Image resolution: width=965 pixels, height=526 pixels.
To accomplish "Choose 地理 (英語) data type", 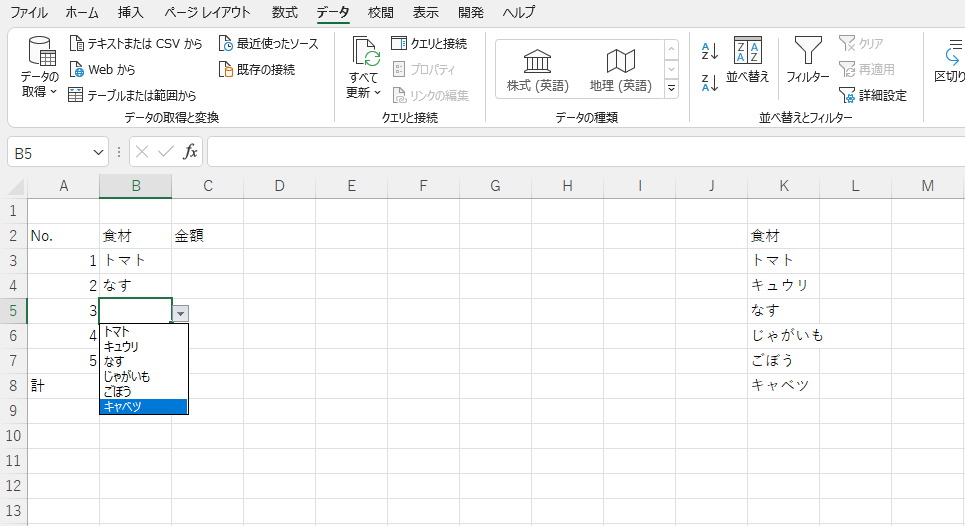I will [620, 70].
